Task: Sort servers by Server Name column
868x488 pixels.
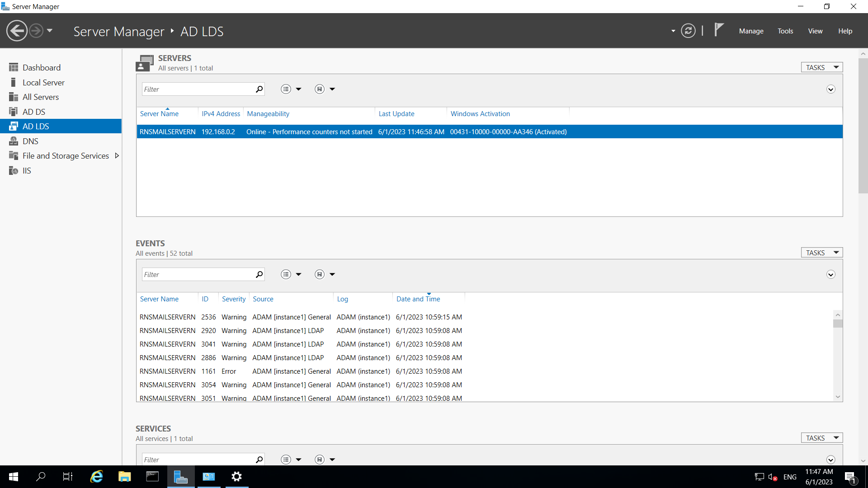Action: coord(159,114)
